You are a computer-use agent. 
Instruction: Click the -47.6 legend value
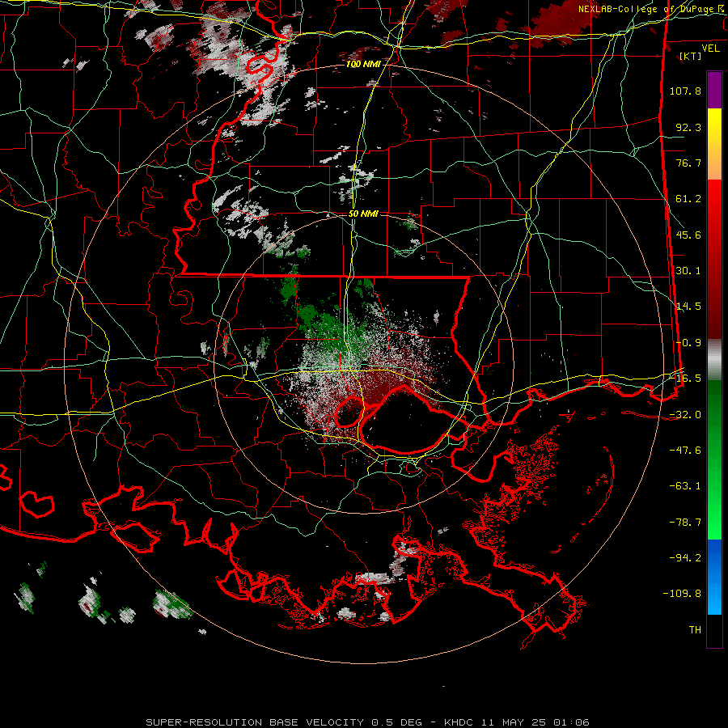[685, 451]
